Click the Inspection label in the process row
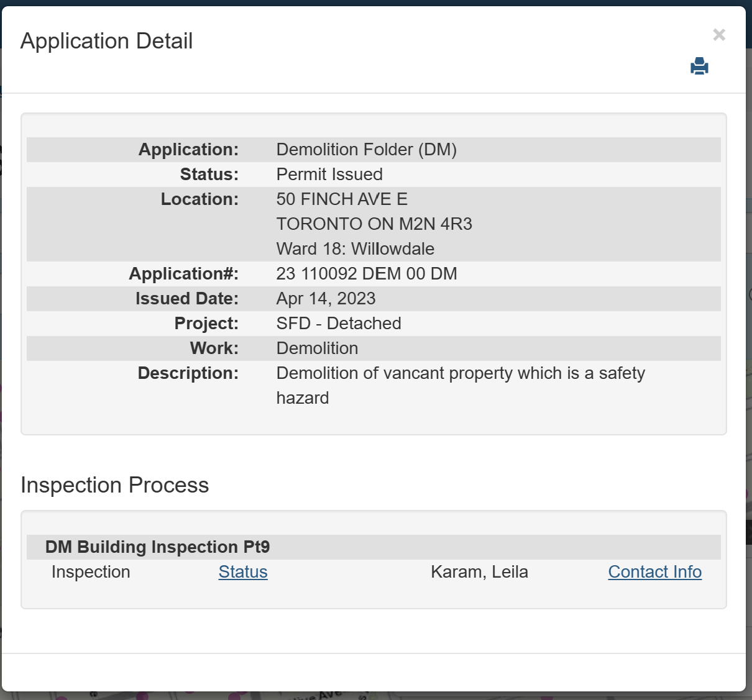Screen dimensions: 752x700 91,572
